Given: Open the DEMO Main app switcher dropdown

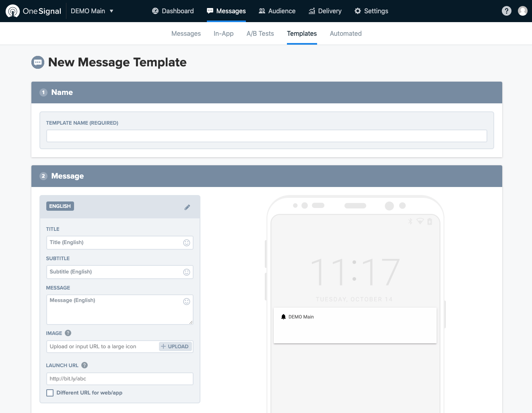Looking at the screenshot, I should pos(92,11).
